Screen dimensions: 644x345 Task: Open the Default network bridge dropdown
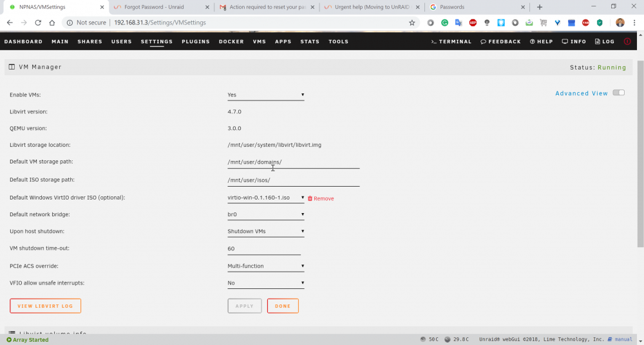coord(266,214)
